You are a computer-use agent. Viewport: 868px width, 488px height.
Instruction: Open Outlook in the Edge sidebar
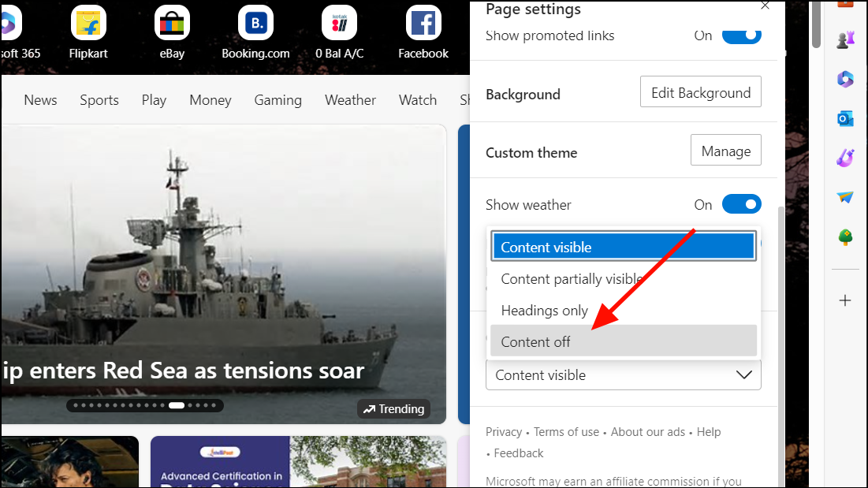tap(844, 118)
